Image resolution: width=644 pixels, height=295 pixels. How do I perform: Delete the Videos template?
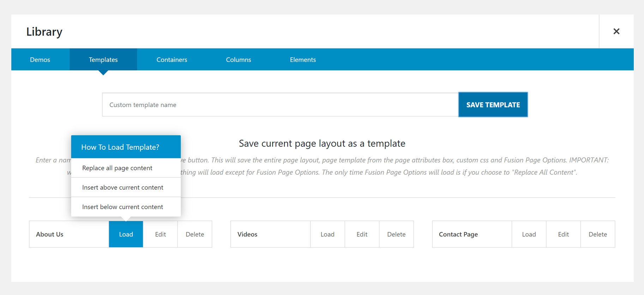(396, 234)
